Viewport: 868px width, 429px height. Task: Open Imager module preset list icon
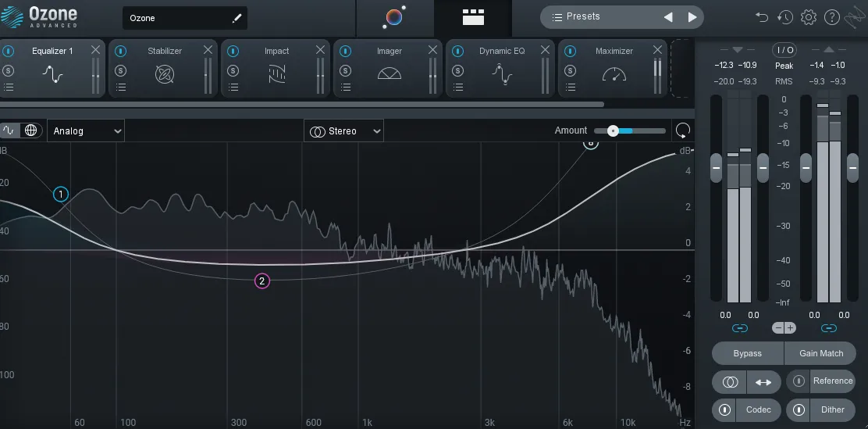point(346,87)
